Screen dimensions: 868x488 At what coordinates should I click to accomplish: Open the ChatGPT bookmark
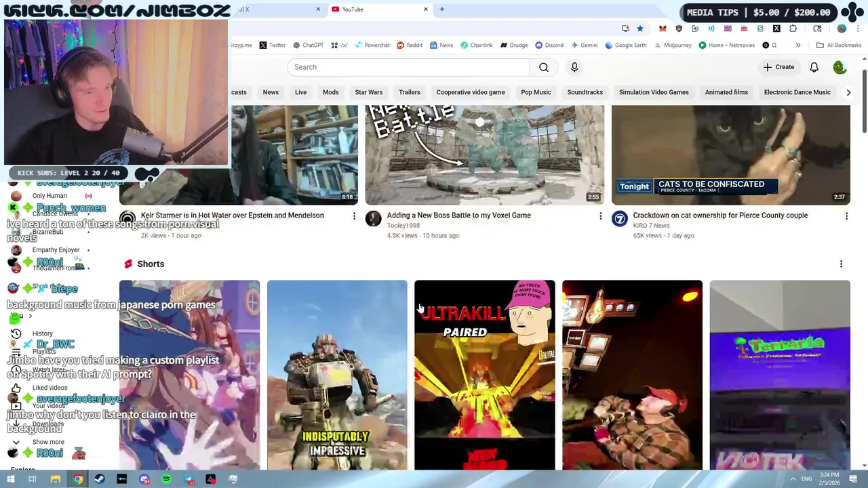(x=308, y=45)
